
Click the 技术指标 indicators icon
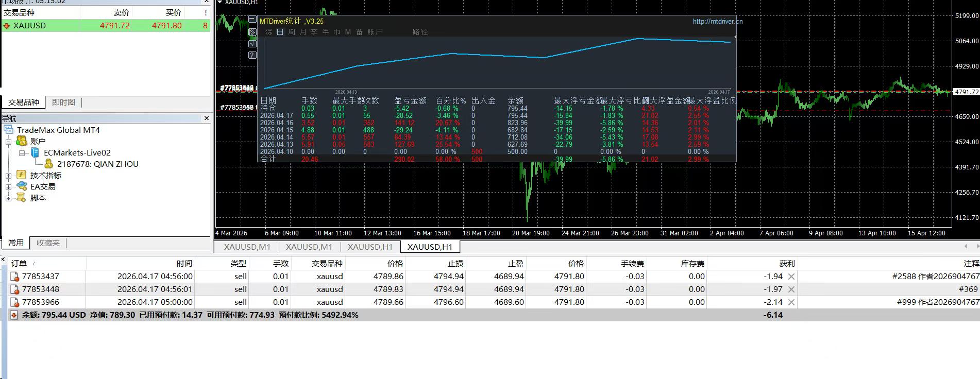coord(22,175)
